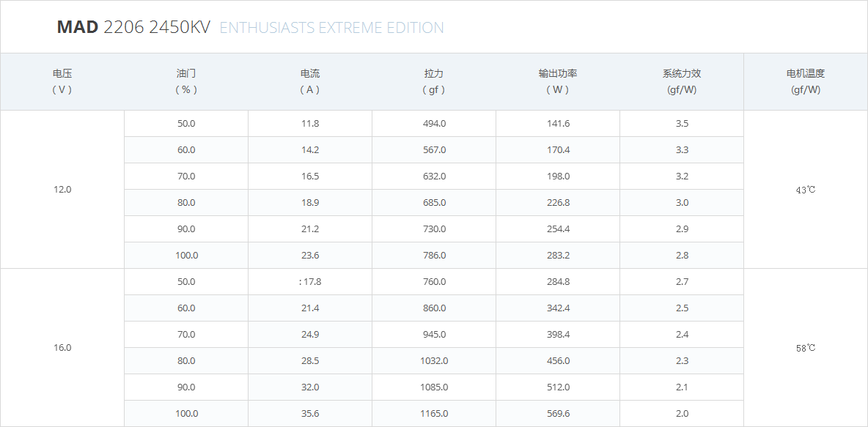This screenshot has height=427, width=868.
Task: Click the 1032.0 thrust value
Action: coord(434,360)
